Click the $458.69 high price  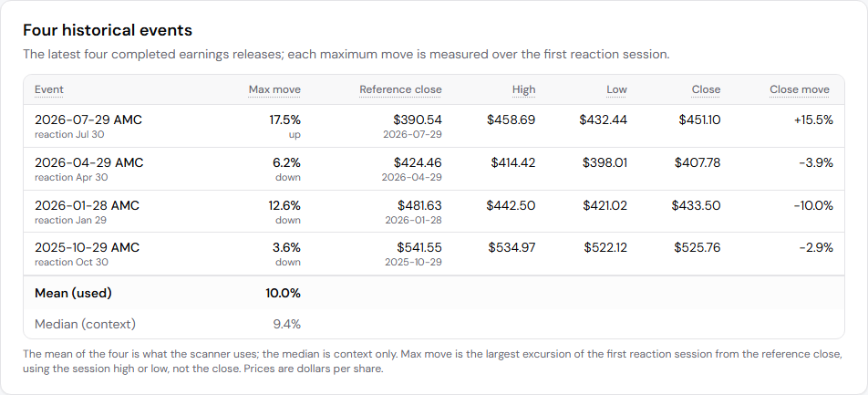click(x=511, y=120)
